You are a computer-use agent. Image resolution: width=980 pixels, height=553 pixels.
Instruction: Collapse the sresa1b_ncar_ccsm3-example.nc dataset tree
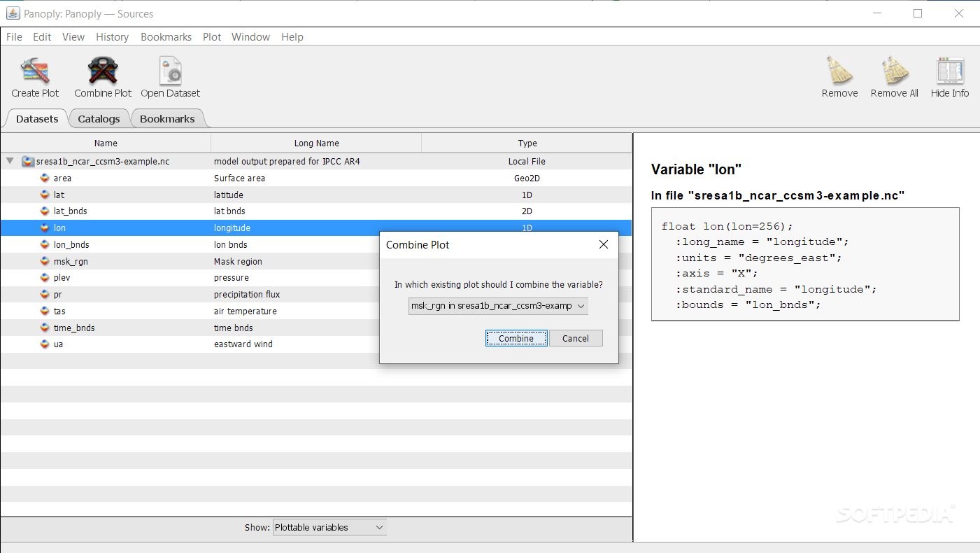coord(10,161)
